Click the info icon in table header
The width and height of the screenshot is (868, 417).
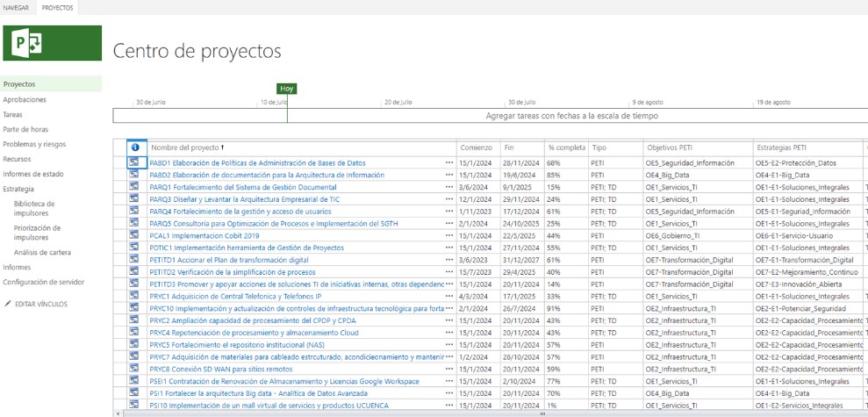click(x=135, y=147)
